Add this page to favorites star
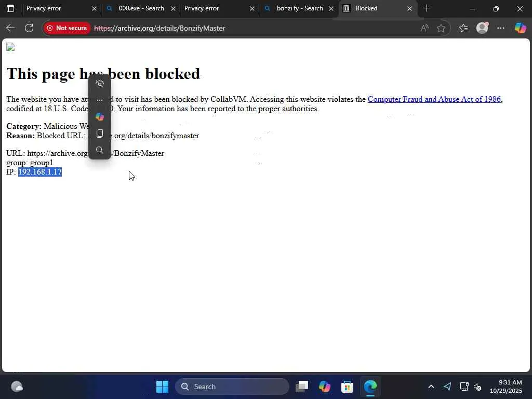This screenshot has height=399, width=532. [x=441, y=28]
